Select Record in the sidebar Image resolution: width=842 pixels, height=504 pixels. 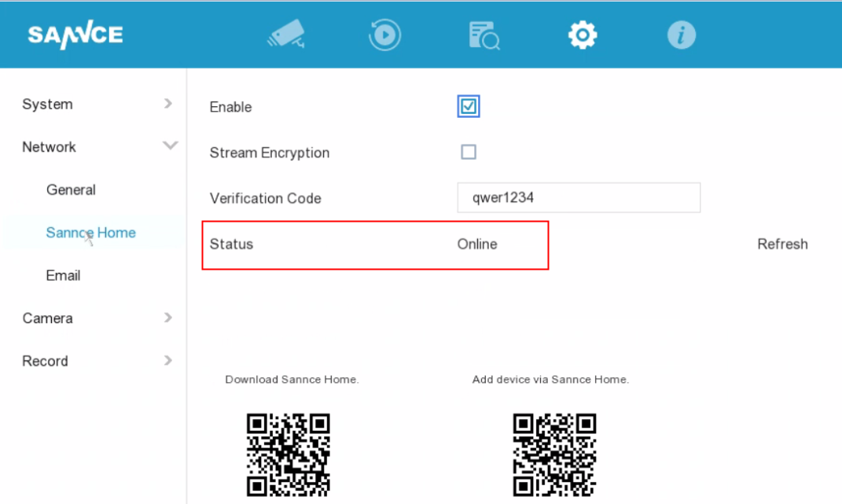tap(45, 361)
